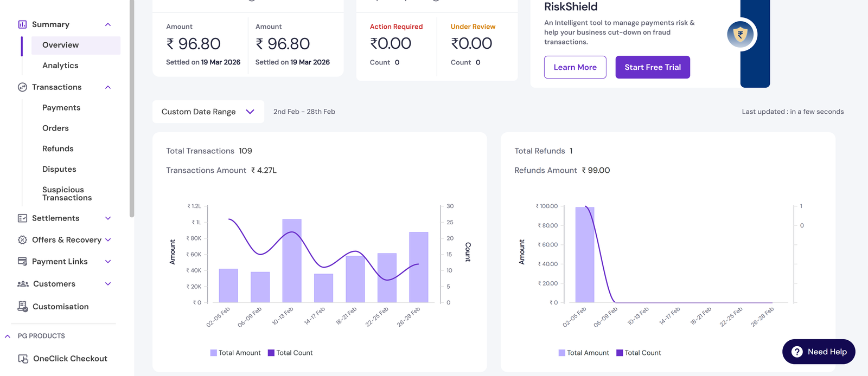Collapse the PG PRODUCTS section caret
Screen dimensions: 868x376
(x=8, y=336)
